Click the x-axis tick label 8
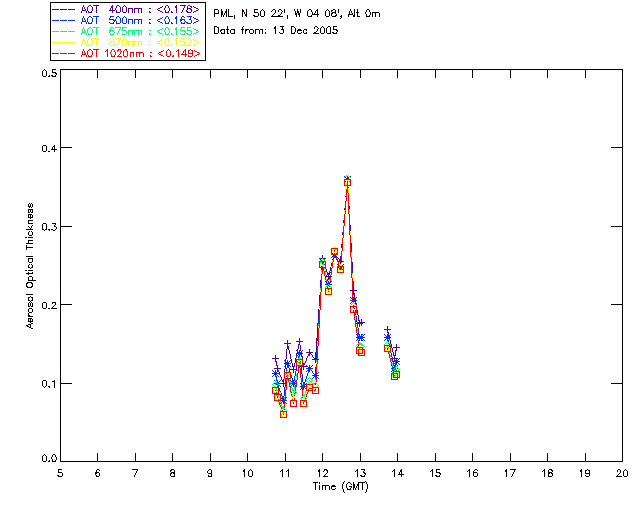Viewport: 640px width, 512px height. tap(172, 473)
